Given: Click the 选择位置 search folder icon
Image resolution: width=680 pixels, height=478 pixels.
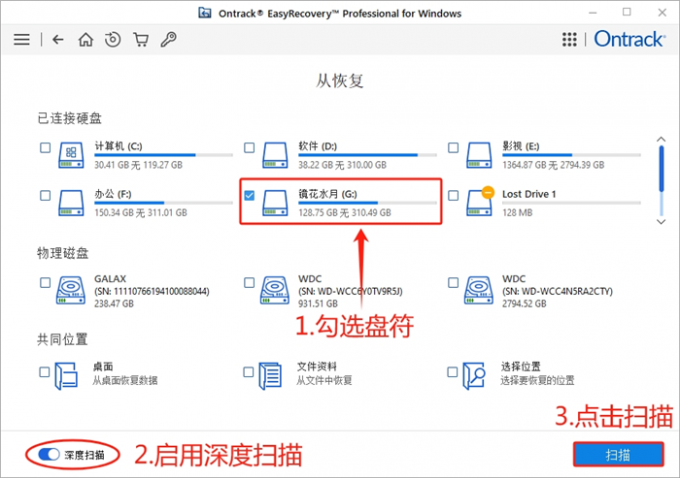Looking at the screenshot, I should pos(474,376).
